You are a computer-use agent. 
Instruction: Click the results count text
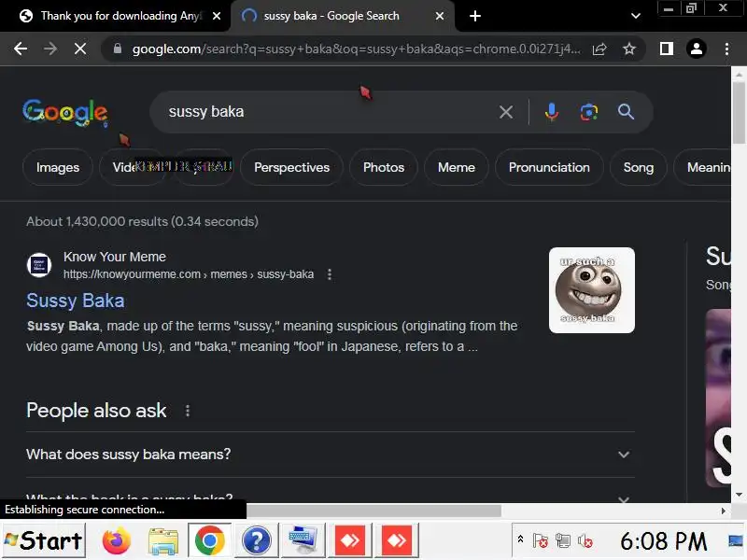pos(143,221)
